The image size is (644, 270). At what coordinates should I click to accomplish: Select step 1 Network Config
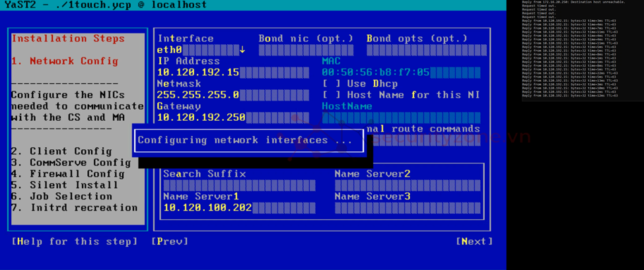pyautogui.click(x=65, y=61)
